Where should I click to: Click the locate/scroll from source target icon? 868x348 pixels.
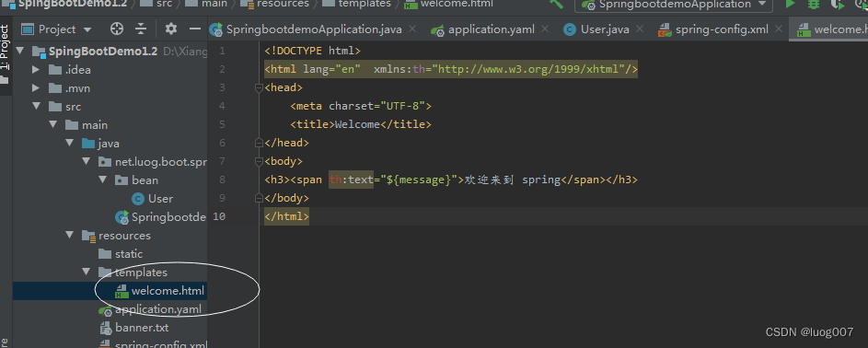pos(116,29)
